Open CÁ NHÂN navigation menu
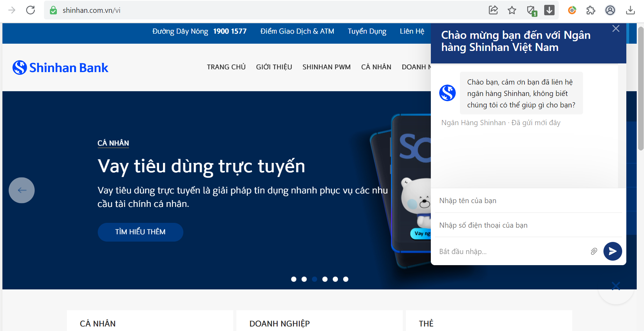This screenshot has height=331, width=644. pos(376,67)
